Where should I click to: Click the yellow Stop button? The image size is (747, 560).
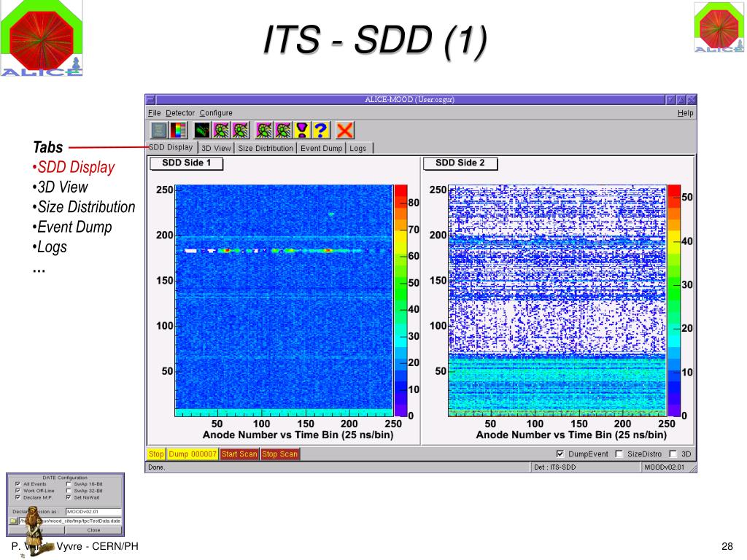[156, 454]
